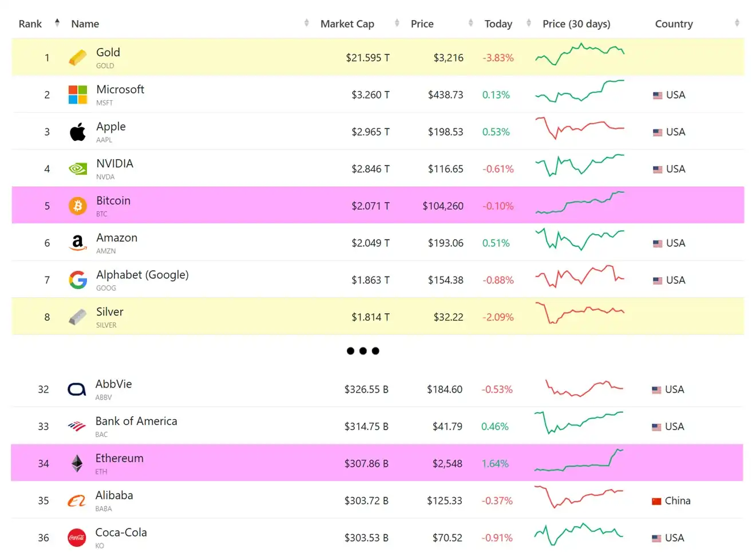Open the Bank of America link
756x552 pixels.
(x=136, y=421)
